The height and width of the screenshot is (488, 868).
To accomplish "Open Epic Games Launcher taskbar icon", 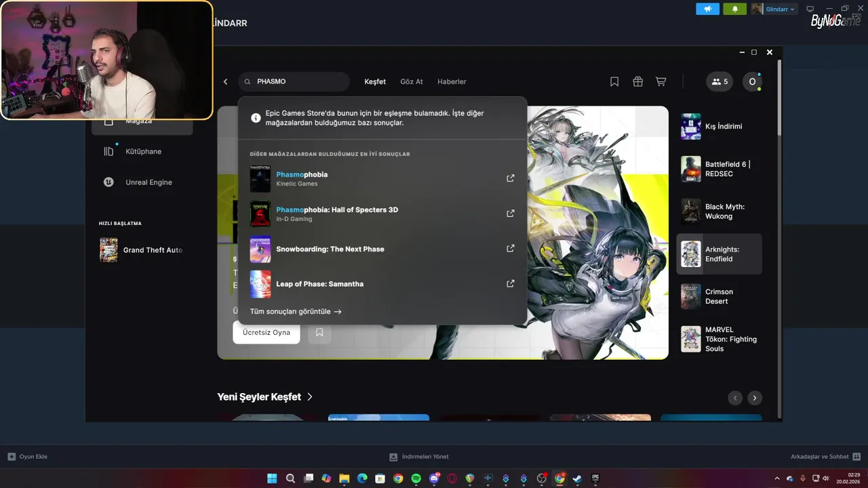I will click(x=595, y=479).
